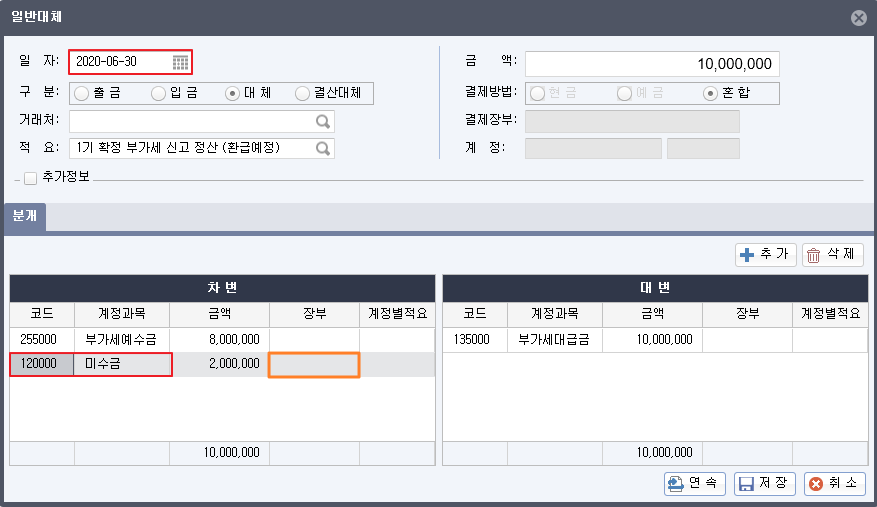This screenshot has height=507, width=877.
Task: Click the debit amount 8,000,000
Action: pyautogui.click(x=220, y=340)
